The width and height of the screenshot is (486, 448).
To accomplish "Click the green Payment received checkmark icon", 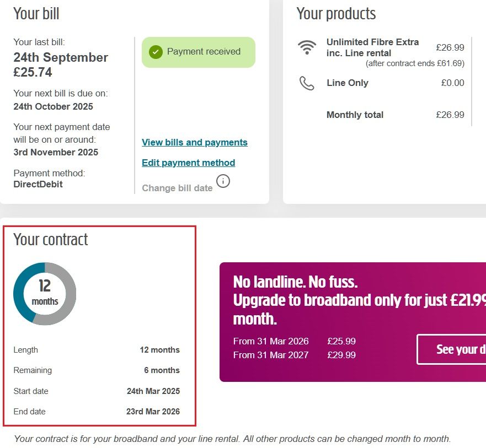I will (x=156, y=52).
